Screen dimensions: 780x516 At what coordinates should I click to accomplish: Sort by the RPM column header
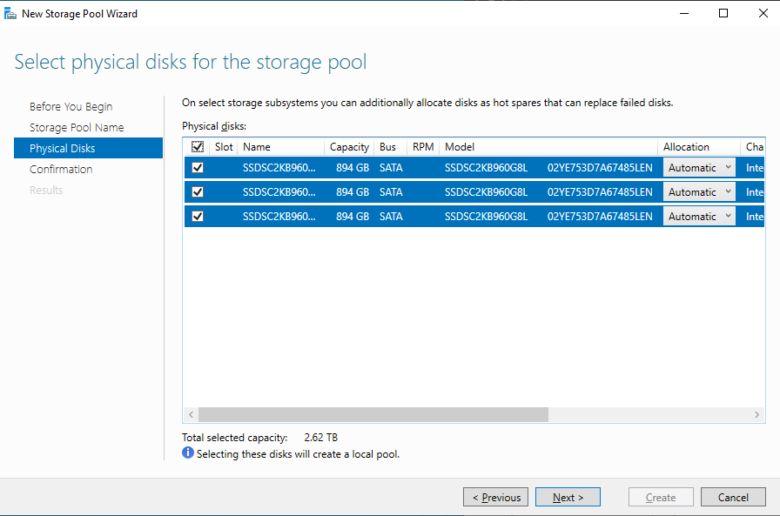pyautogui.click(x=423, y=147)
